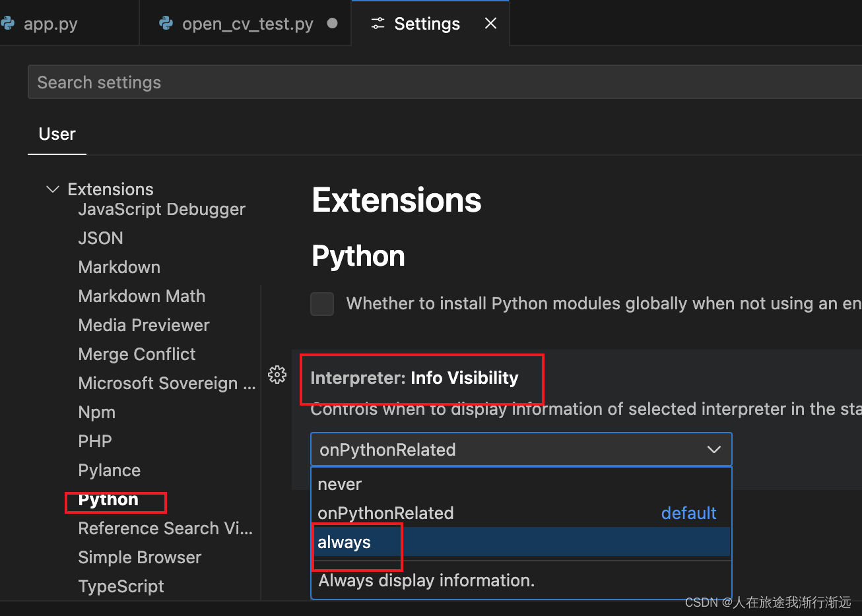Focus the Search settings input field

point(445,82)
